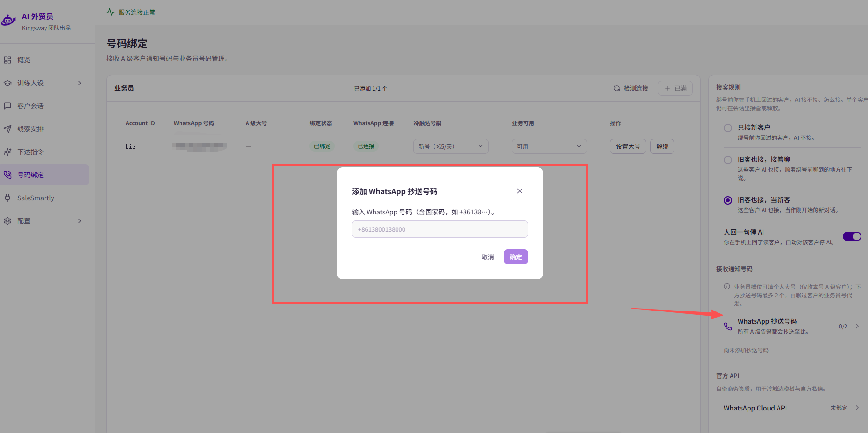The image size is (868, 433).
Task: Expand WhatsApp 抄送号码 row chevron
Action: pos(857,326)
